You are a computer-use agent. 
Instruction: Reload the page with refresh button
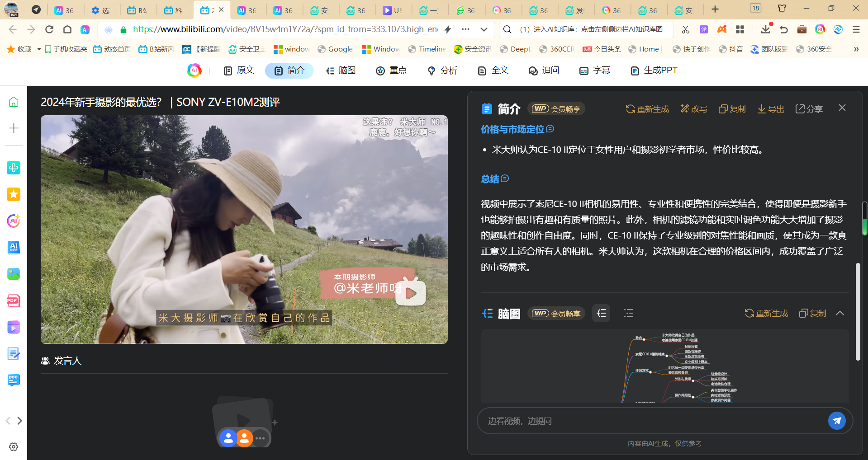(x=49, y=29)
